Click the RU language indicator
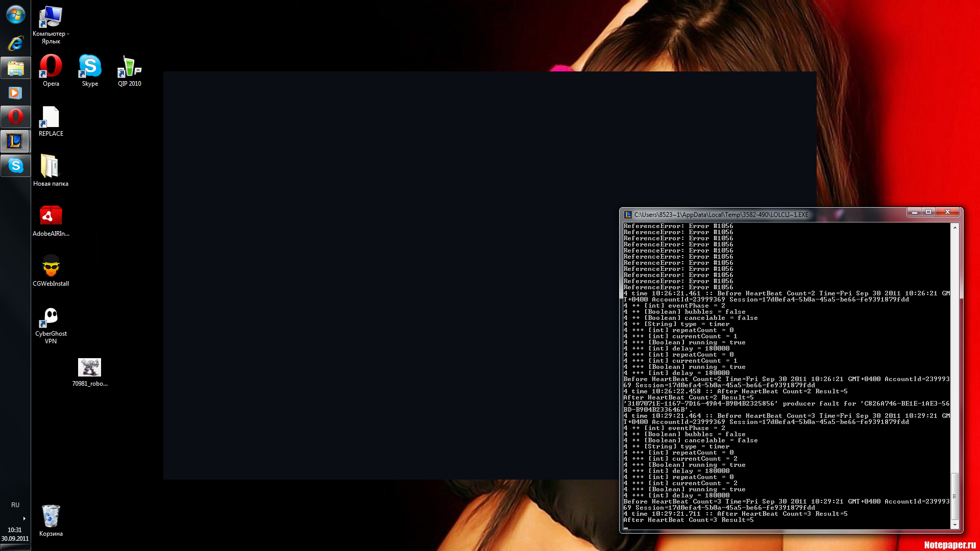 coord(15,505)
